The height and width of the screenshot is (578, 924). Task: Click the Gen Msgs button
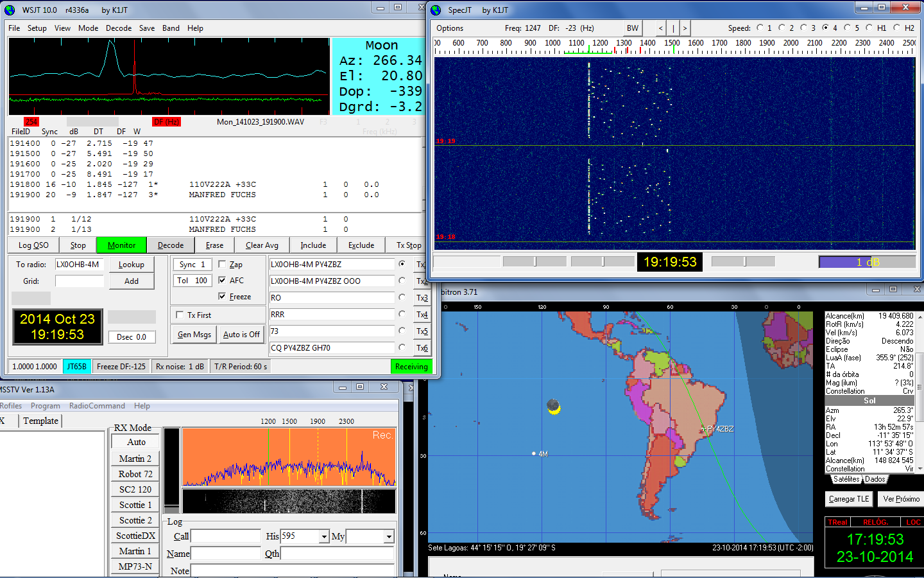click(x=194, y=335)
